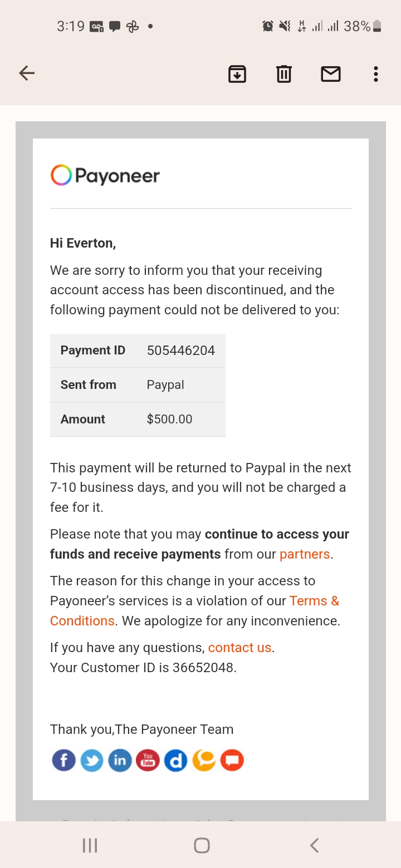Tap the Payment ID number 505446204
This screenshot has height=868, width=401.
point(181,351)
